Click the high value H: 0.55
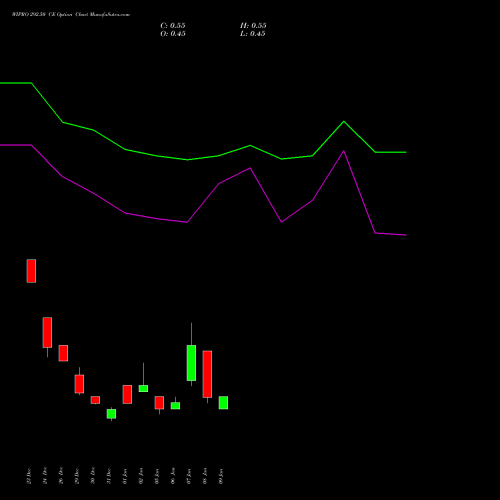The image size is (500, 500). (253, 26)
